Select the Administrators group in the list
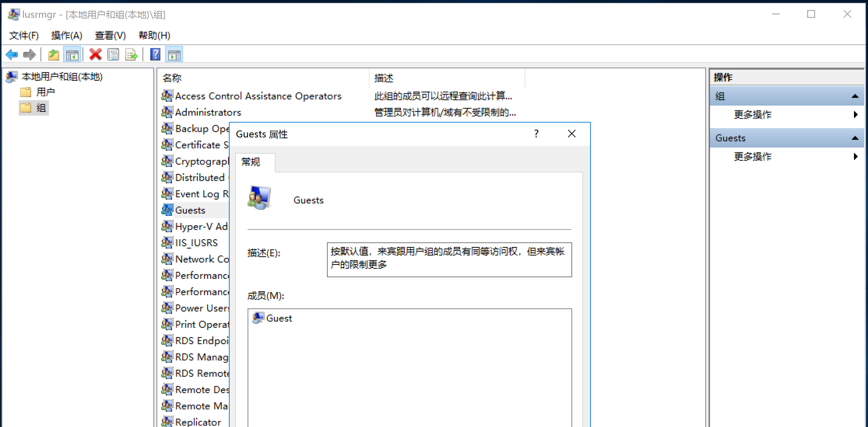Viewport: 868px width, 427px height. (x=208, y=113)
